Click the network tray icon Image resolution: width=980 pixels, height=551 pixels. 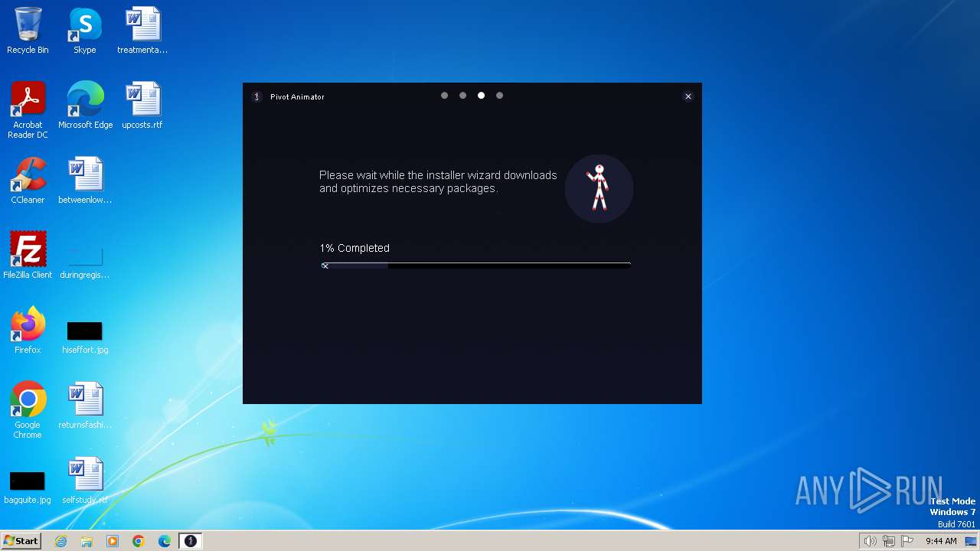pos(889,541)
